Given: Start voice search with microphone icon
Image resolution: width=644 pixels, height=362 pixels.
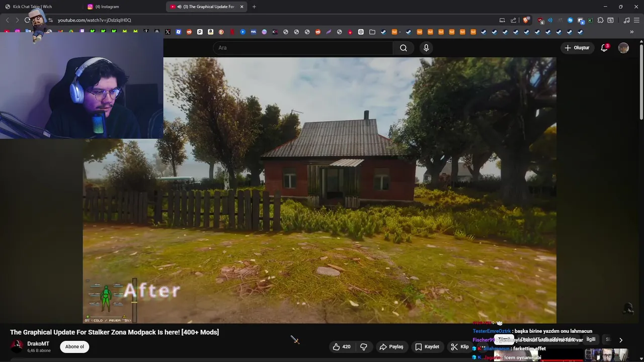Looking at the screenshot, I should click(x=426, y=48).
